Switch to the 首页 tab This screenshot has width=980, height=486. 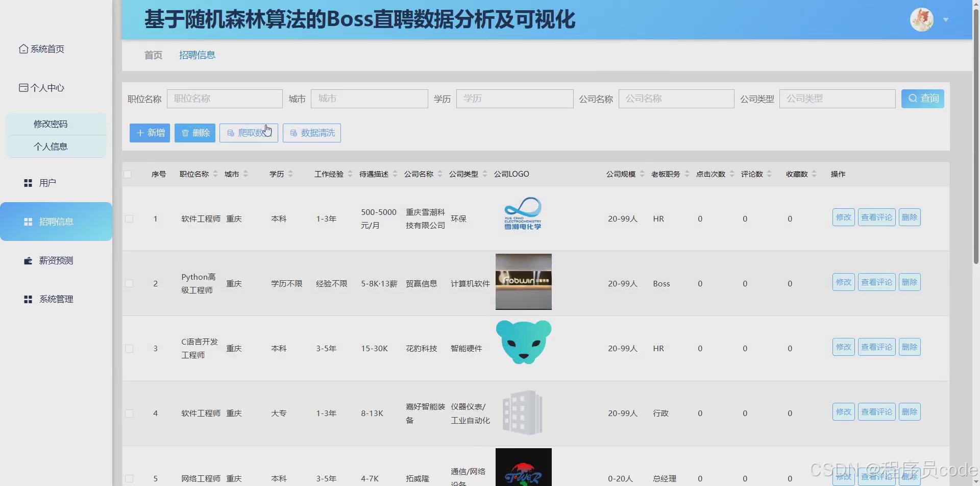click(x=153, y=55)
